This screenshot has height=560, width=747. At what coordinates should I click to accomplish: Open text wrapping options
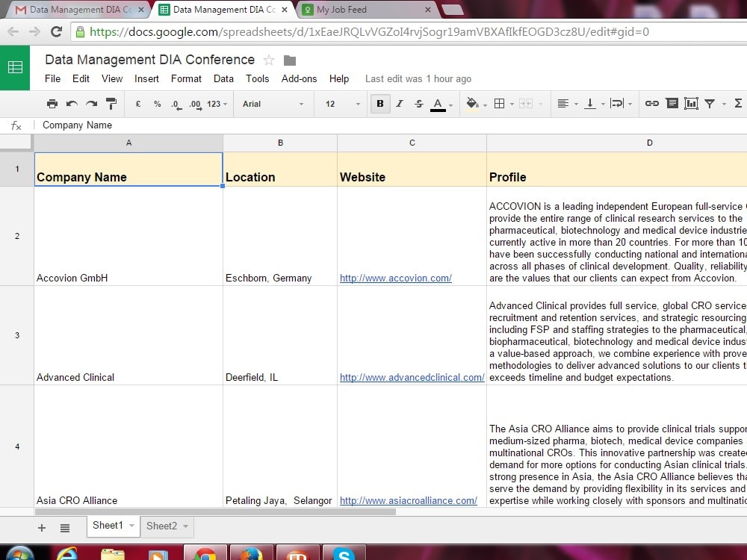pyautogui.click(x=621, y=104)
